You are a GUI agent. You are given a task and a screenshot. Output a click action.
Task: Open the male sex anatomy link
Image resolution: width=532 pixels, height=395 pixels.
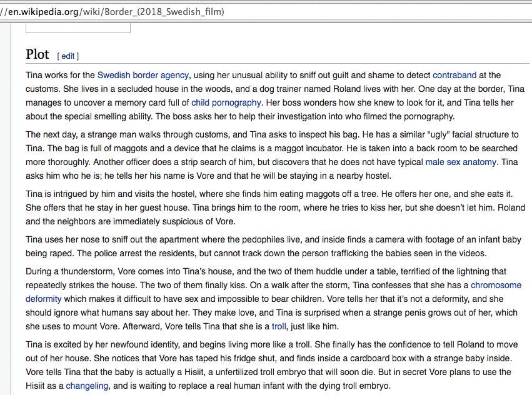[x=460, y=162]
